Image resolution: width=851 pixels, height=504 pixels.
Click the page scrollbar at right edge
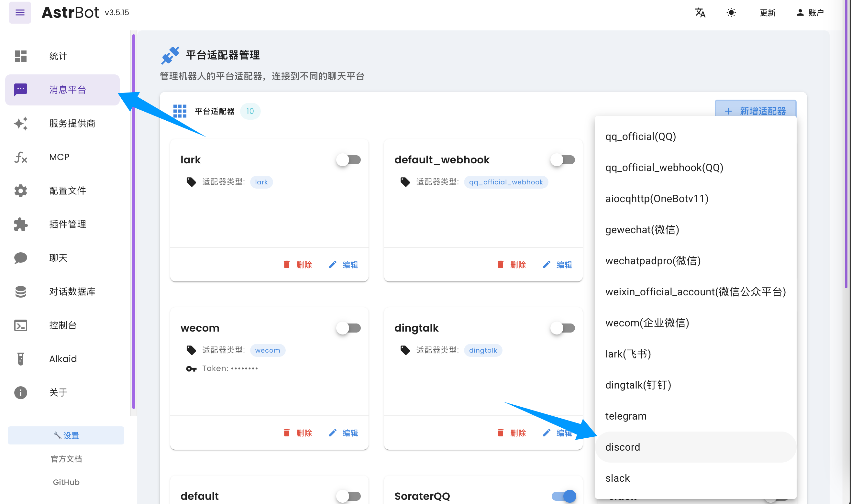pyautogui.click(x=846, y=144)
